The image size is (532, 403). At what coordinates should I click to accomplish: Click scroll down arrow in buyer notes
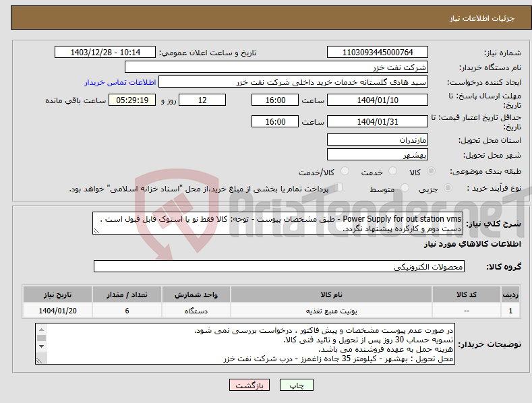click(x=41, y=346)
